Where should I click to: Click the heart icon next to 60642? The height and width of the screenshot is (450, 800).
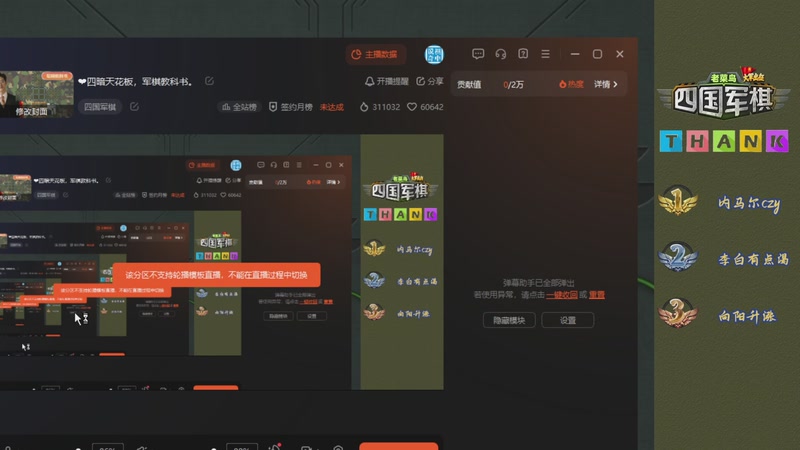pos(412,107)
